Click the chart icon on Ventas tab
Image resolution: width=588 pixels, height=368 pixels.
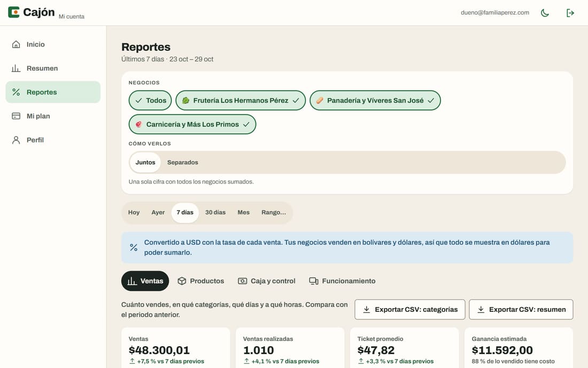point(132,281)
